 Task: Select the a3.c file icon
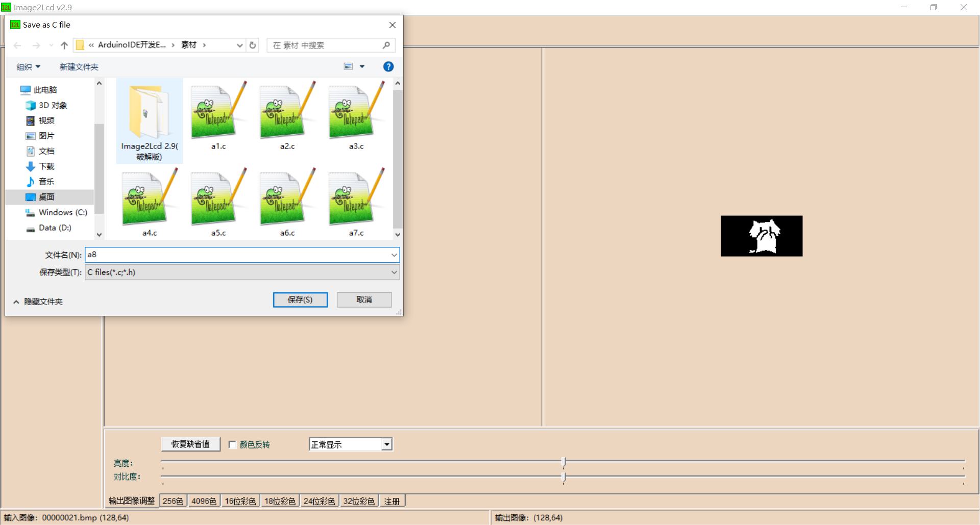pyautogui.click(x=356, y=111)
